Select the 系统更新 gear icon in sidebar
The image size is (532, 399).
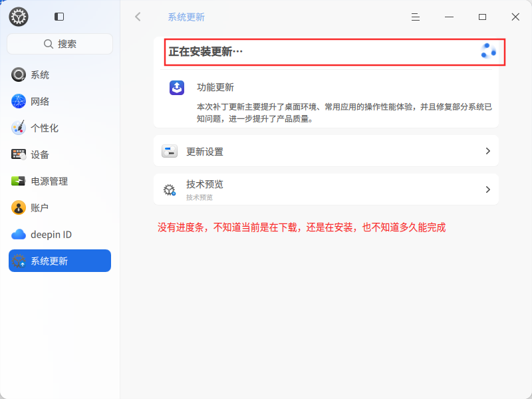[x=19, y=261]
